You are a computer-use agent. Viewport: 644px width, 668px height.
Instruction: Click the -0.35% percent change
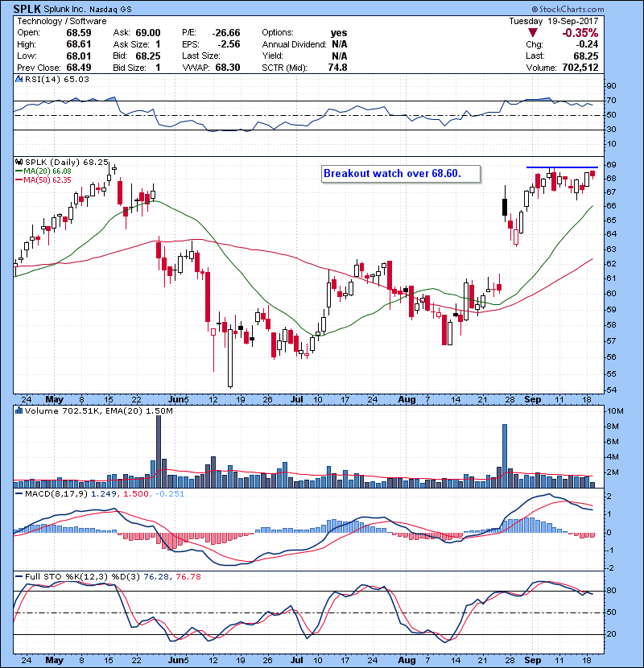[x=580, y=33]
